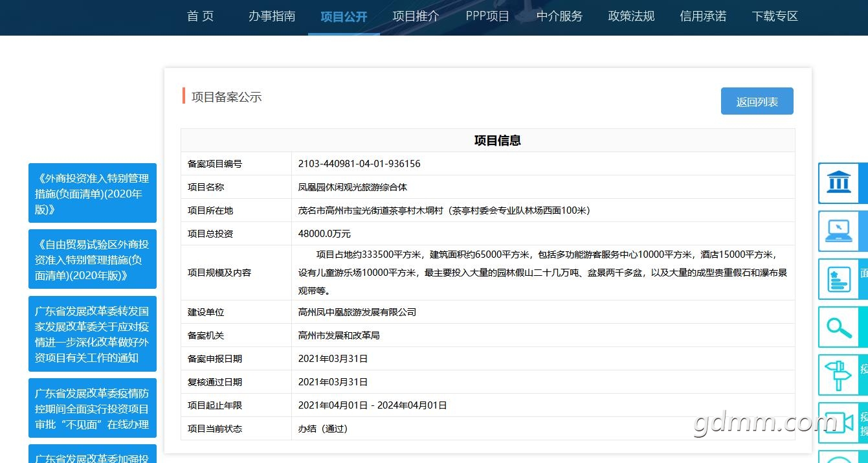The height and width of the screenshot is (463, 868).
Task: Select total investment 48000.0万元
Action: point(324,234)
